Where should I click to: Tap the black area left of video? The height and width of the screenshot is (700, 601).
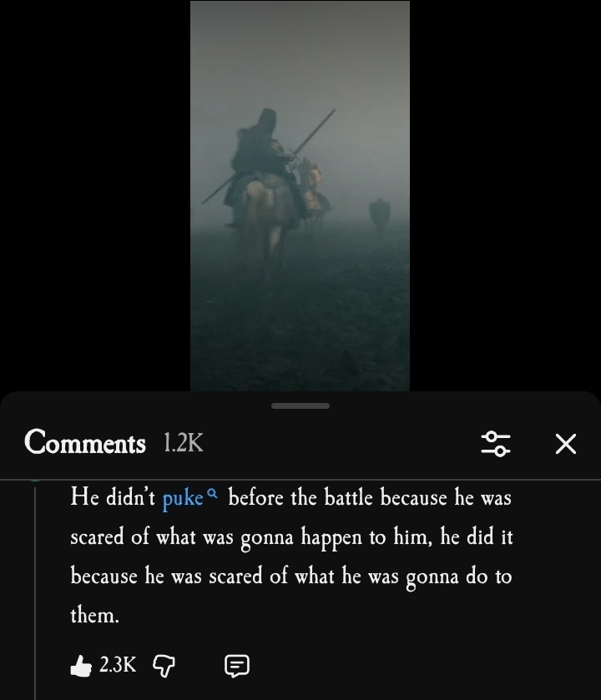(x=95, y=196)
